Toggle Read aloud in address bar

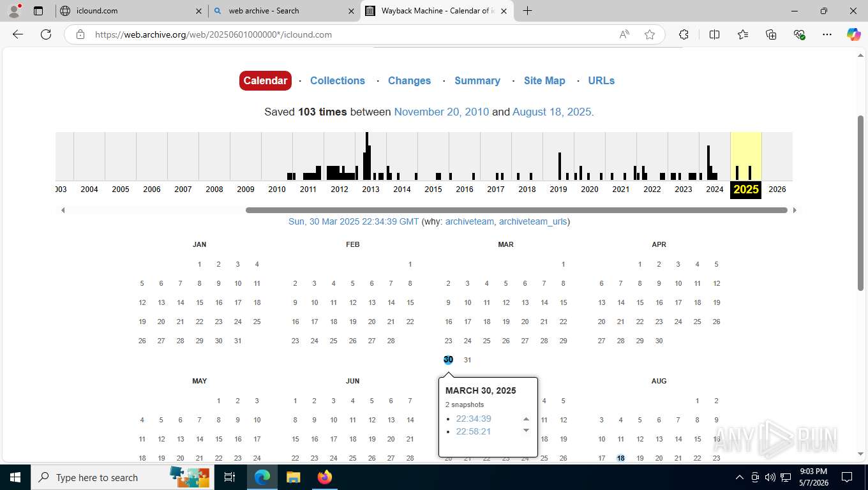(624, 34)
